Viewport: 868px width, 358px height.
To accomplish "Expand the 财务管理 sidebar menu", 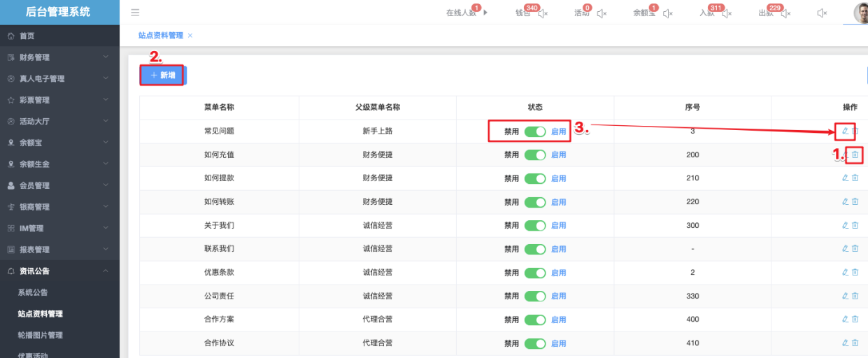I will coord(59,57).
